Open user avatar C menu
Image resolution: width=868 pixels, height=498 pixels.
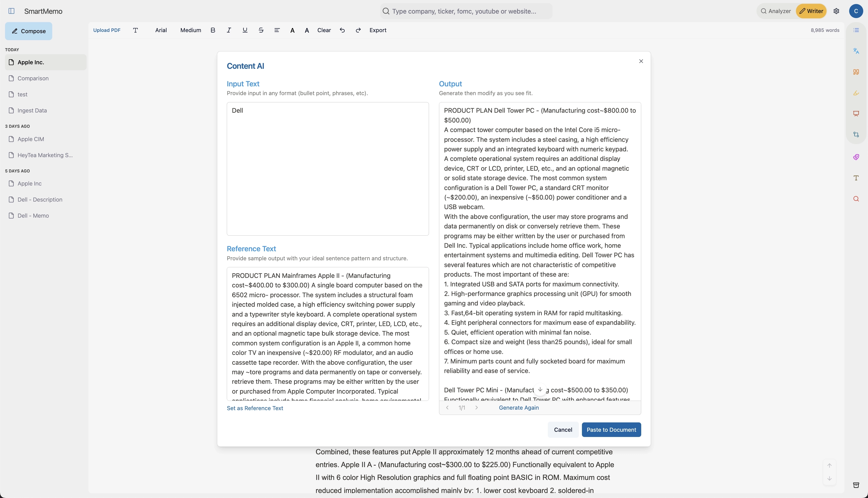(856, 11)
